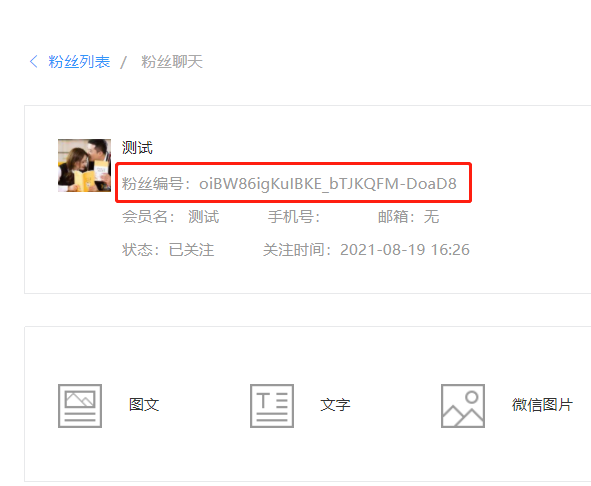Choose the 图文 message type label
Image resolution: width=591 pixels, height=486 pixels.
pyautogui.click(x=144, y=405)
